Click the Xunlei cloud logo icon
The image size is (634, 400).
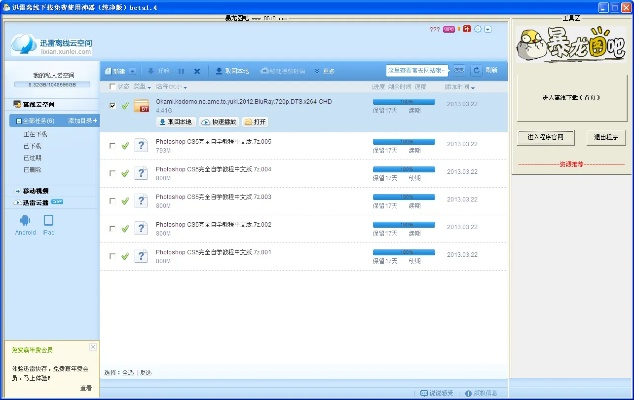[x=25, y=44]
